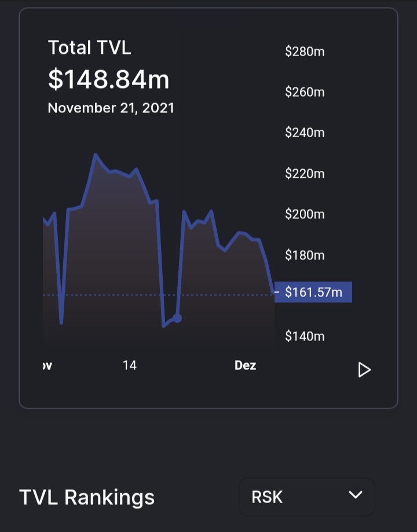Click the highest peak of the TVL line
This screenshot has height=532, width=417.
[96, 155]
